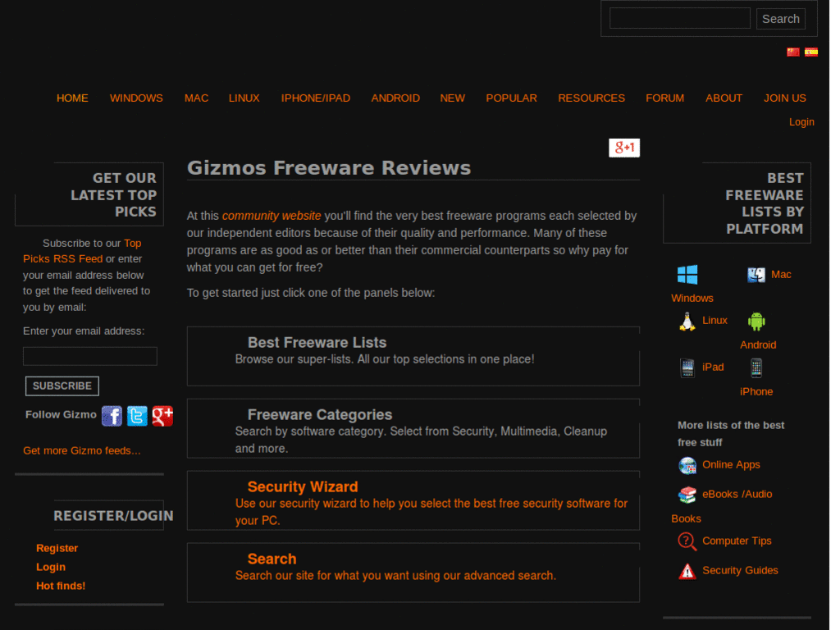Viewport: 840px width, 630px height.
Task: Select the Chinese flag language icon
Action: click(793, 52)
